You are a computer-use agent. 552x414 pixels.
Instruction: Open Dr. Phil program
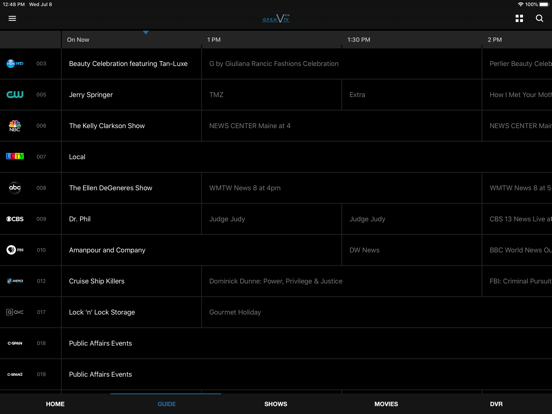131,219
